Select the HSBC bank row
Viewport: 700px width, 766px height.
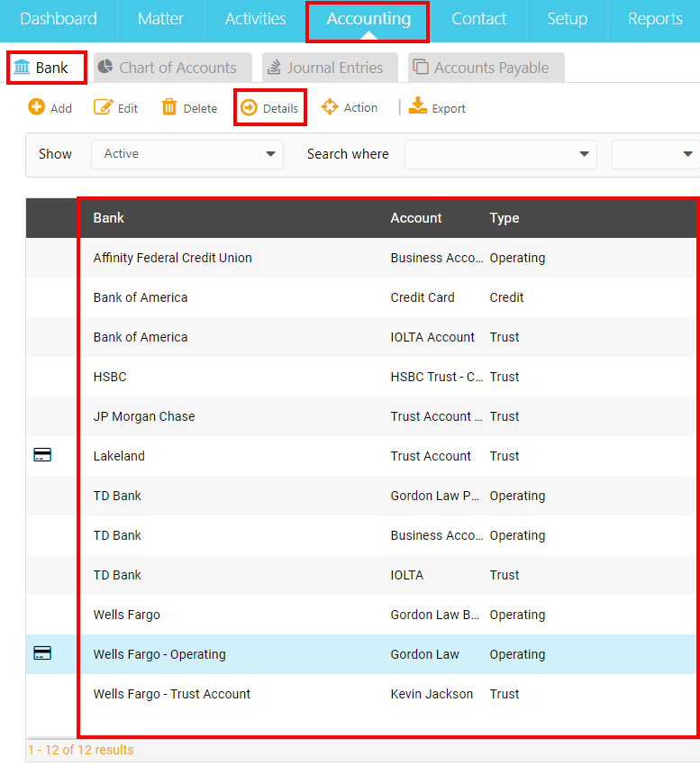(x=361, y=377)
